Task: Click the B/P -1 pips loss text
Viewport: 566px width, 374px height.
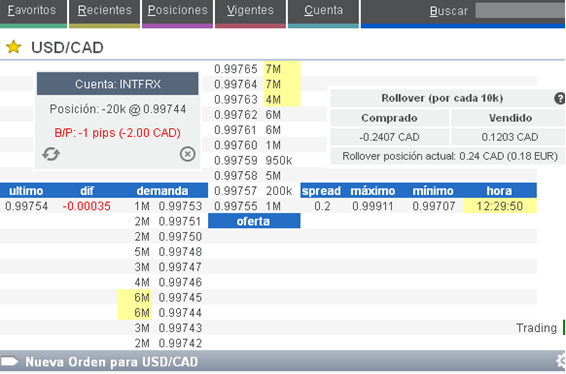Action: (118, 132)
